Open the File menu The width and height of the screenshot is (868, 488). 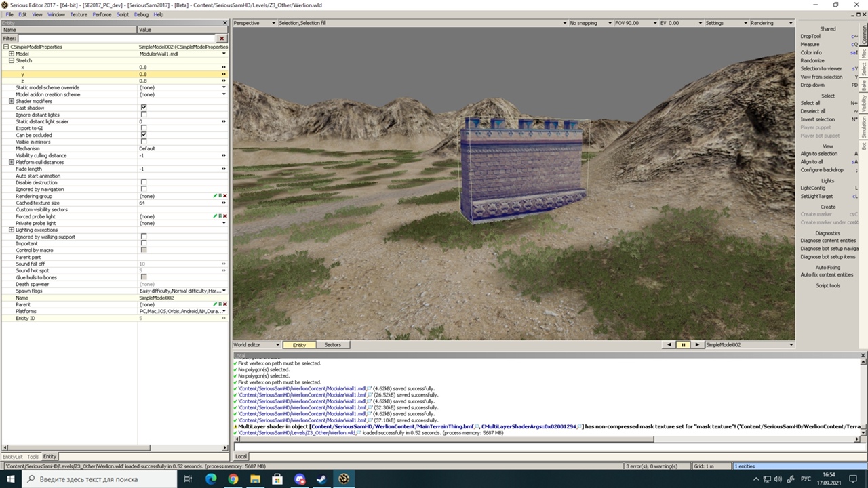(9, 14)
